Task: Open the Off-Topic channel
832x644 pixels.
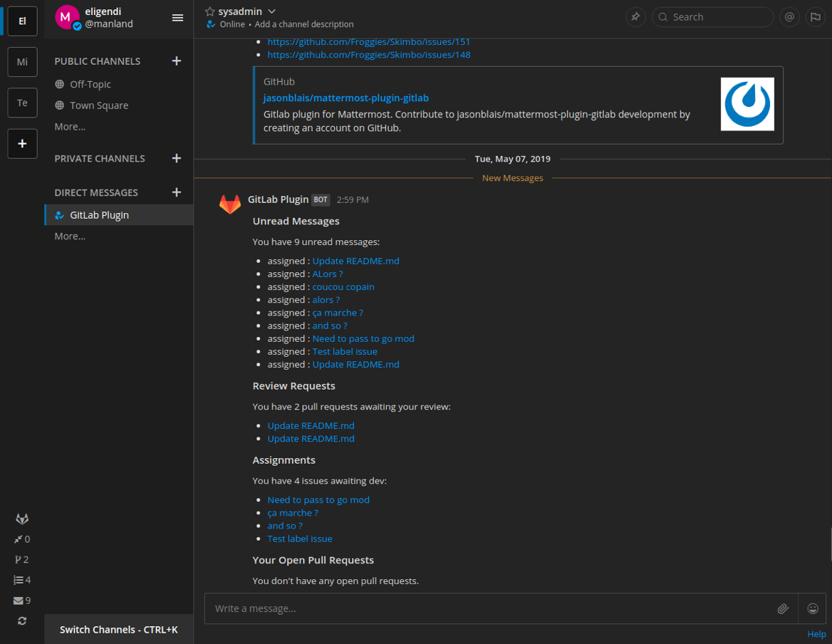Action: (119, 84)
